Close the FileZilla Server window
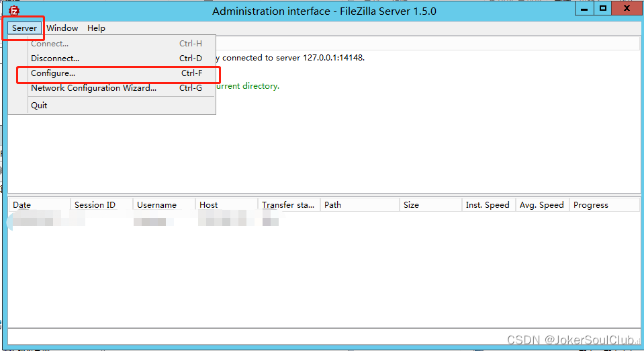 click(x=627, y=9)
